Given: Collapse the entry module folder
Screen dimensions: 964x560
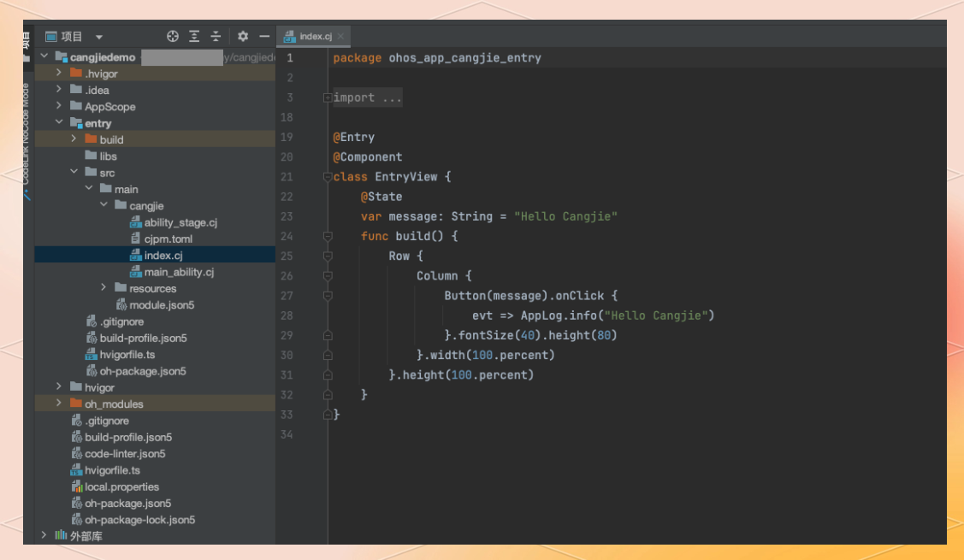Looking at the screenshot, I should [x=59, y=122].
